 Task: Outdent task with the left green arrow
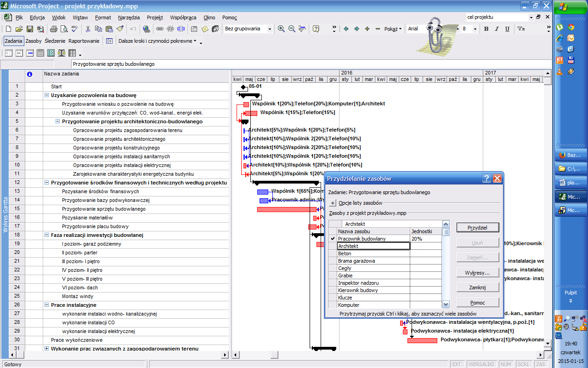pos(346,29)
